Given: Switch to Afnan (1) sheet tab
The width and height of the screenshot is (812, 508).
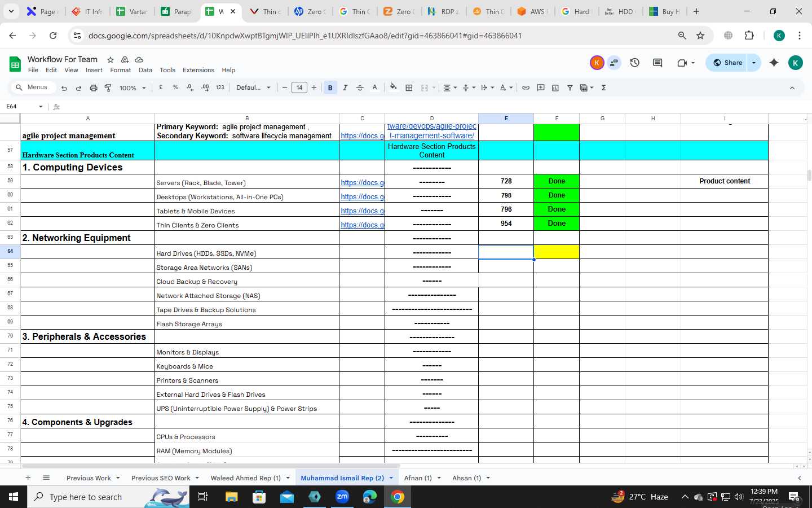Looking at the screenshot, I should pos(418,478).
